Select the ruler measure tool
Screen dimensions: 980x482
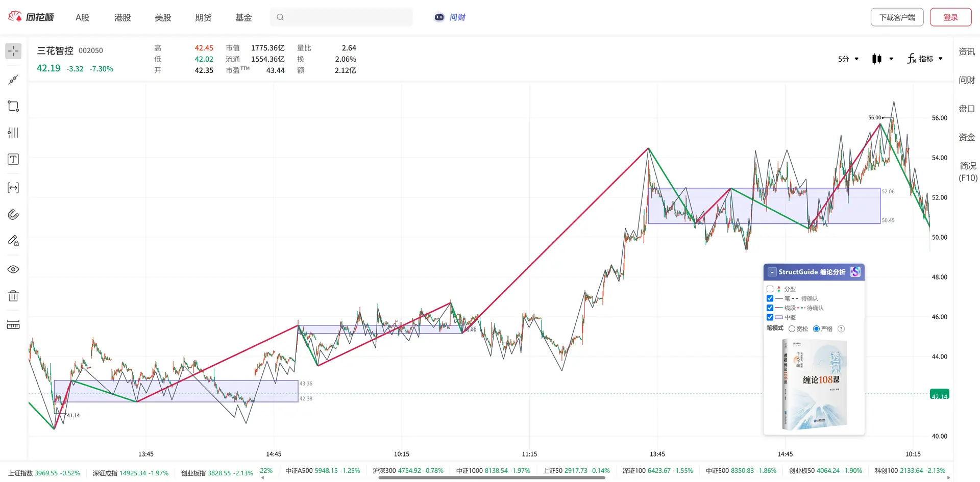(13, 325)
